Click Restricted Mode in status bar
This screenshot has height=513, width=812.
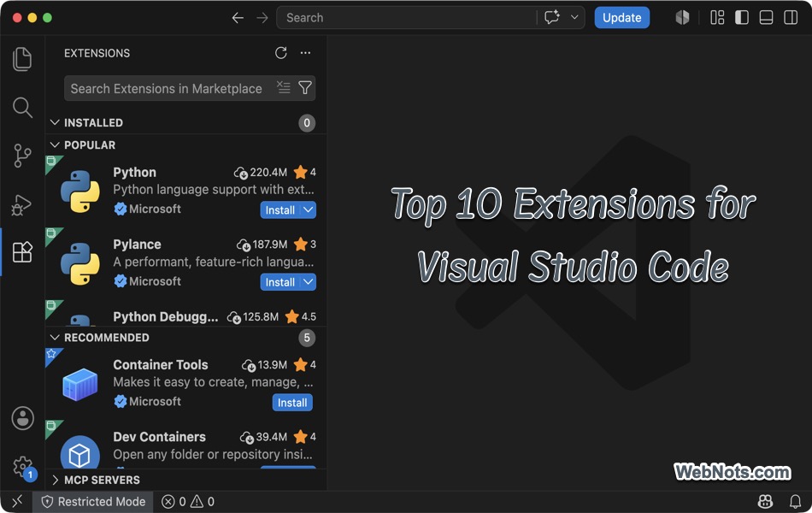coord(93,502)
